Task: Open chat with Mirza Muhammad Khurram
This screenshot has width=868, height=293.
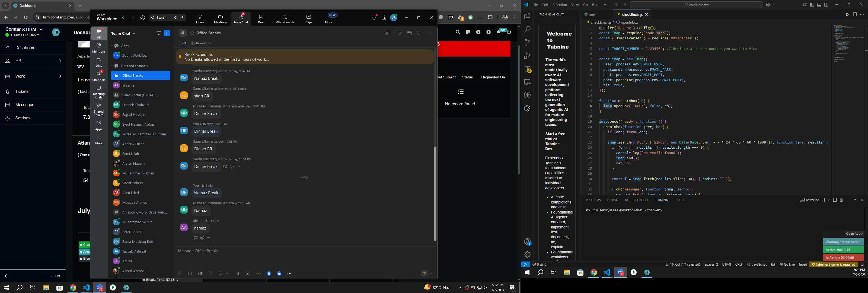Action: (x=141, y=134)
